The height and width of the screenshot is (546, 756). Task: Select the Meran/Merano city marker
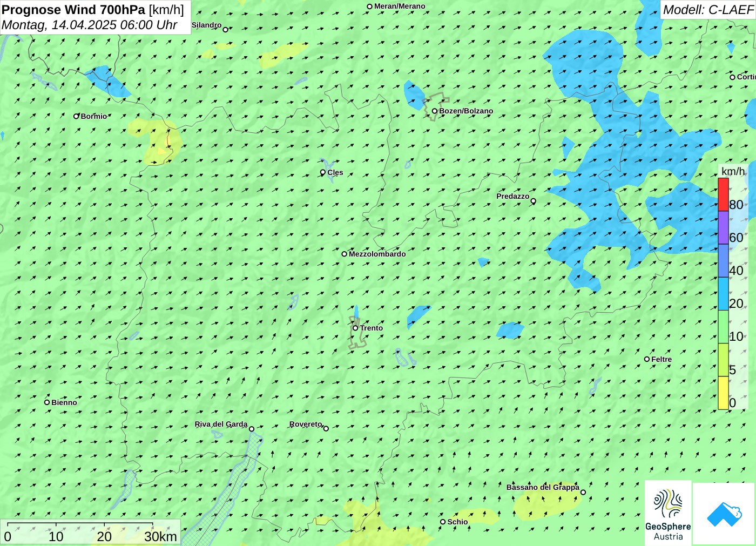coord(369,6)
